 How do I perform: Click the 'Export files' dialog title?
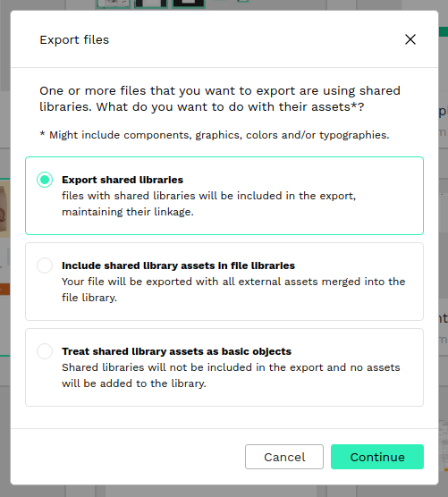74,39
